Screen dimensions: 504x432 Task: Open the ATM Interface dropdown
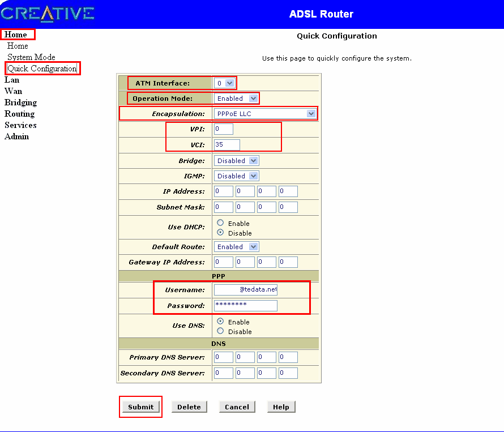(225, 83)
